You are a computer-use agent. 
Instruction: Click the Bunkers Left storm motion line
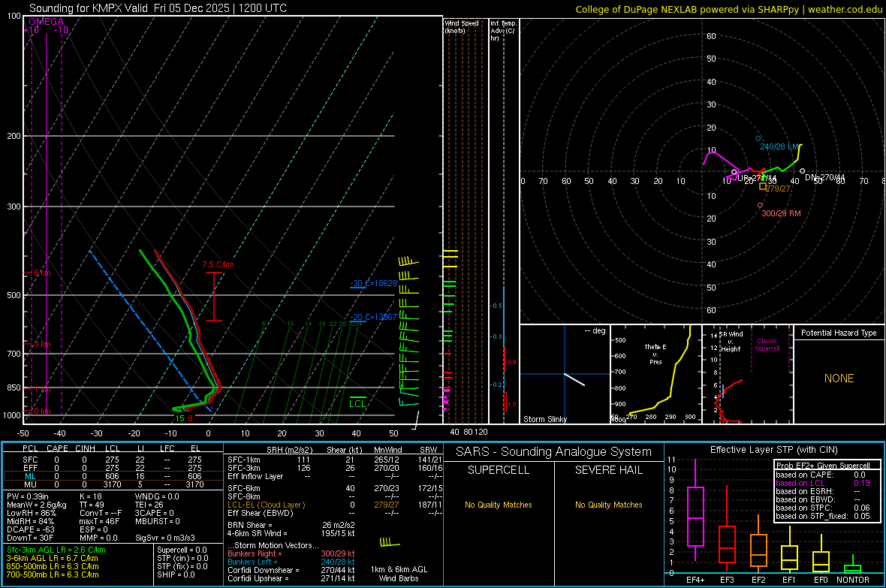tap(291, 562)
